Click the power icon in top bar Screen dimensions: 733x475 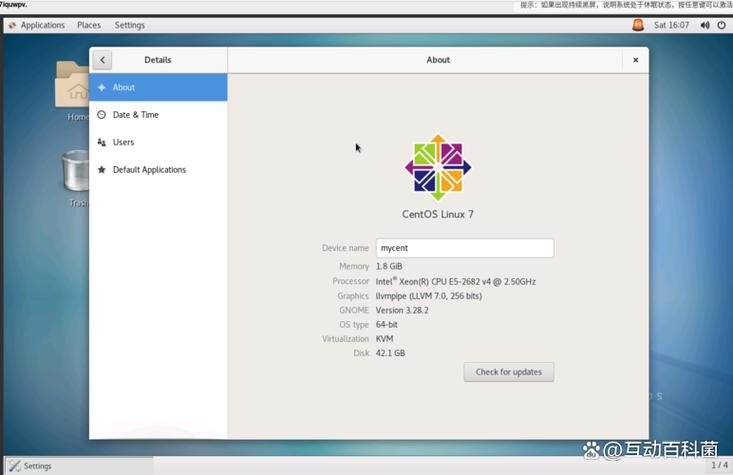point(722,25)
